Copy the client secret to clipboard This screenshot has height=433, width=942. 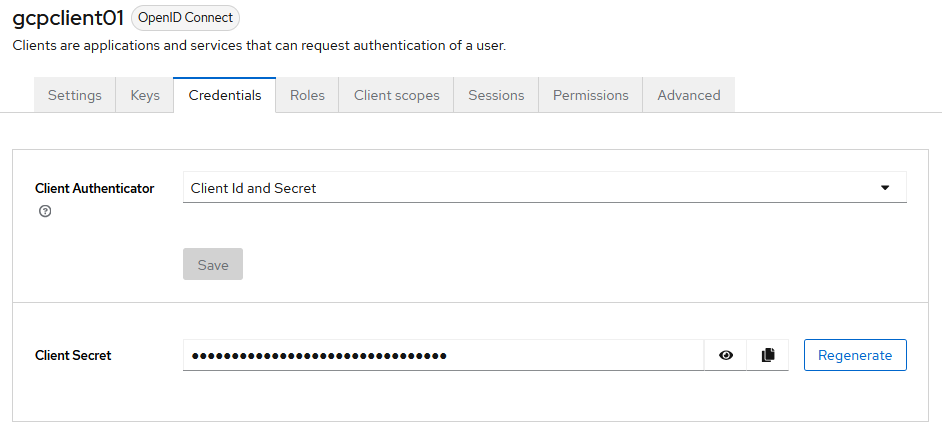point(768,355)
